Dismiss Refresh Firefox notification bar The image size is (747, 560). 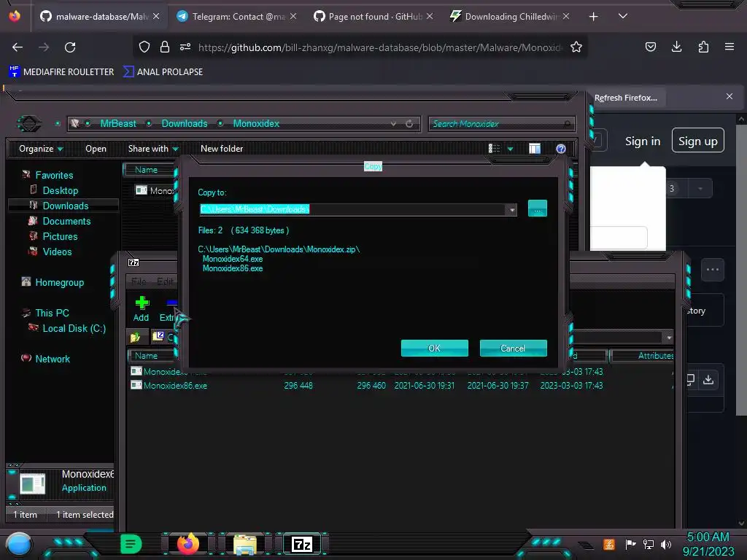(729, 97)
